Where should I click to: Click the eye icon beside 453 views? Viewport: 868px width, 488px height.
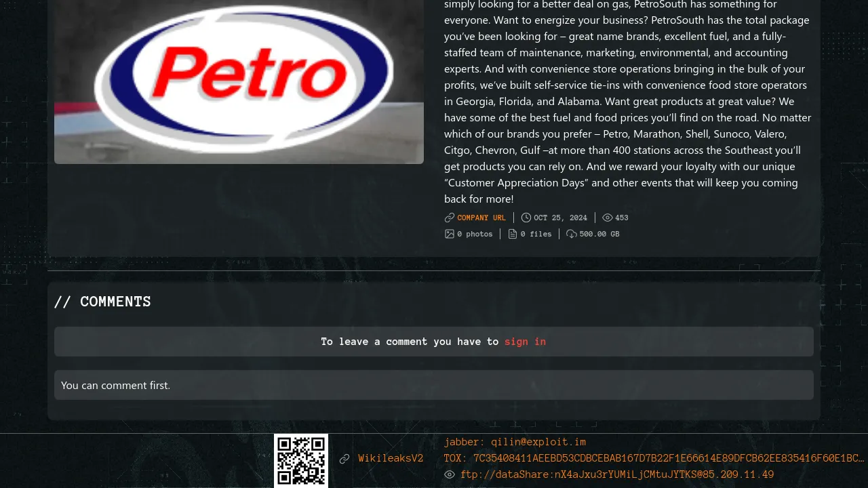click(x=608, y=218)
